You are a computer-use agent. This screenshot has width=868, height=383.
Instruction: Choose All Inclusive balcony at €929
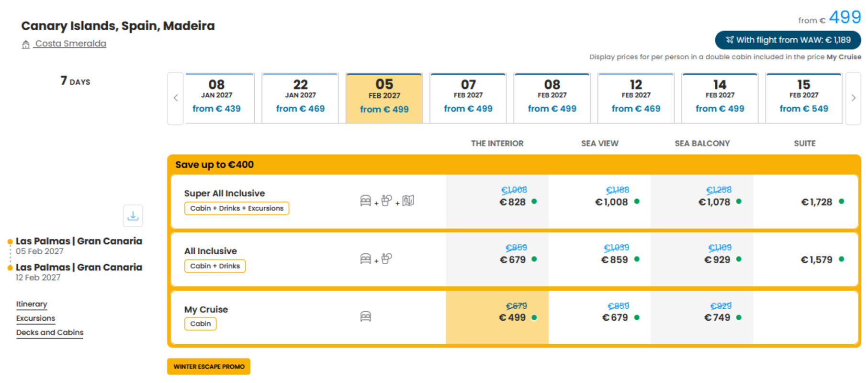(x=702, y=259)
